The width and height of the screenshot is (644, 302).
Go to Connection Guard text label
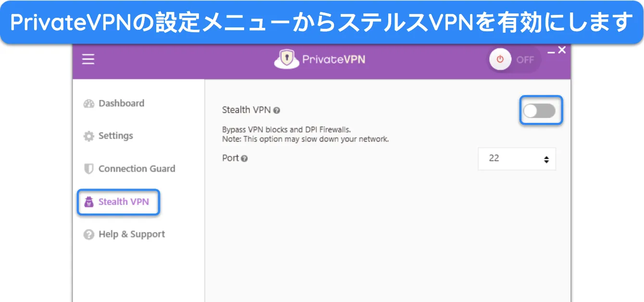click(137, 169)
